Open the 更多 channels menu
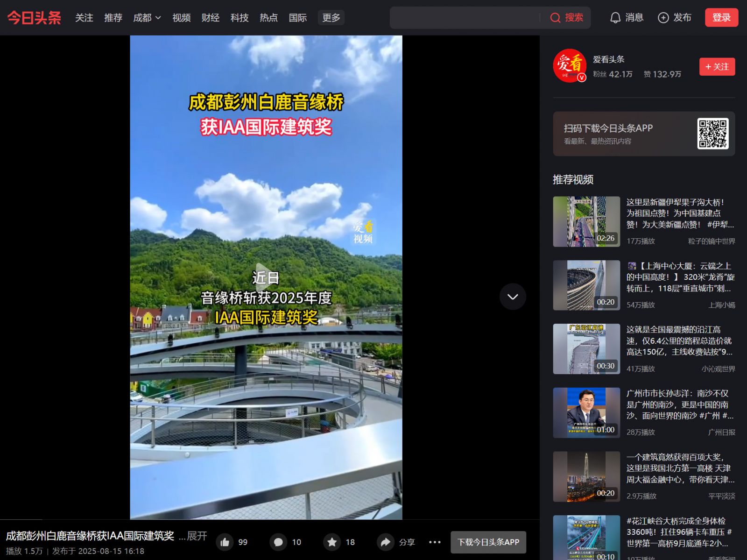The width and height of the screenshot is (747, 560). (x=331, y=18)
